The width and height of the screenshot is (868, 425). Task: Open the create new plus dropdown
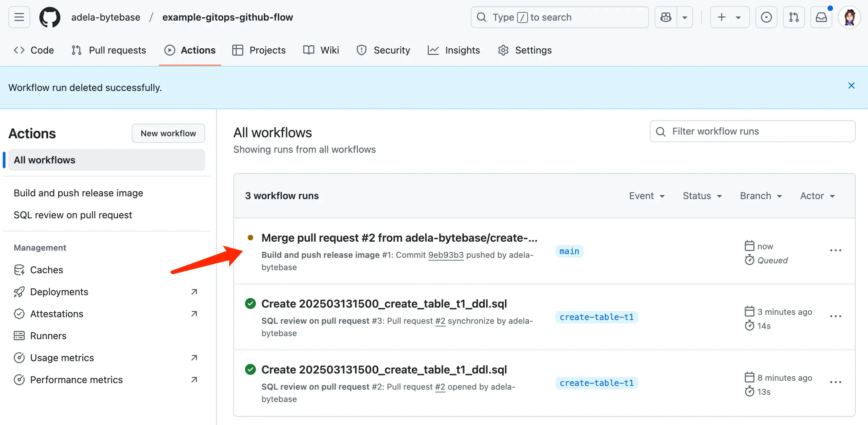click(x=729, y=17)
